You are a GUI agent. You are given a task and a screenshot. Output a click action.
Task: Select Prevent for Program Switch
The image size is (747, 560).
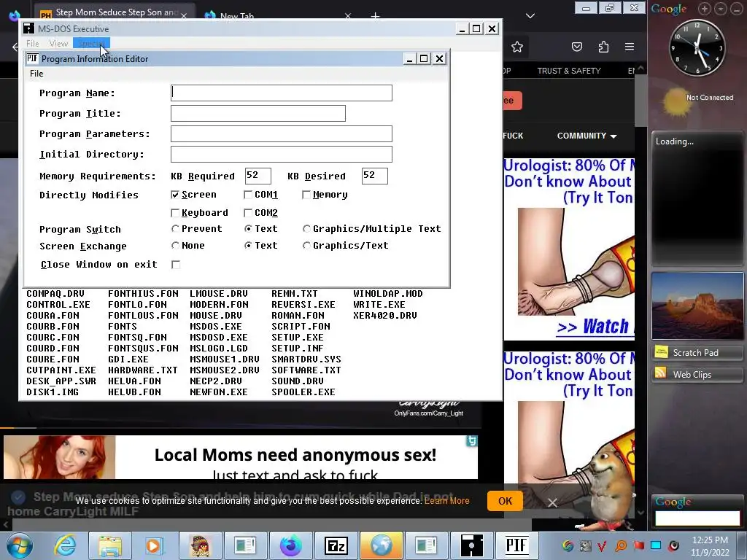(x=175, y=229)
